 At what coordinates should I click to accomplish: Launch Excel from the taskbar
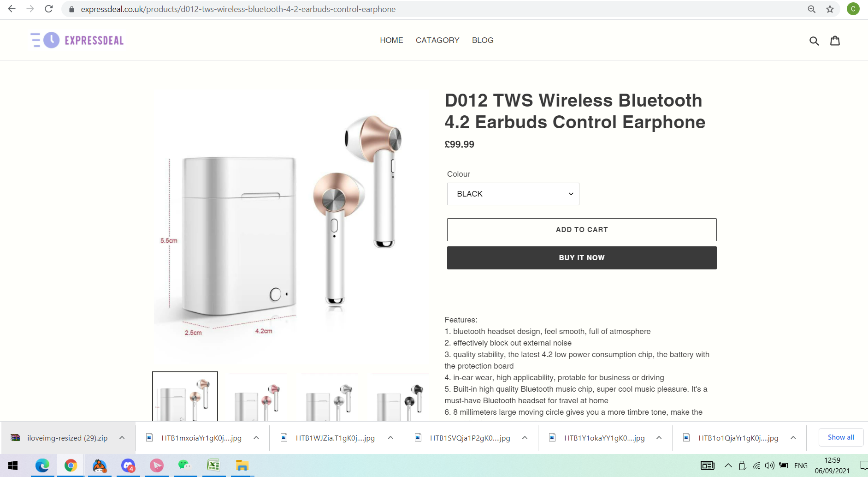coord(213,465)
